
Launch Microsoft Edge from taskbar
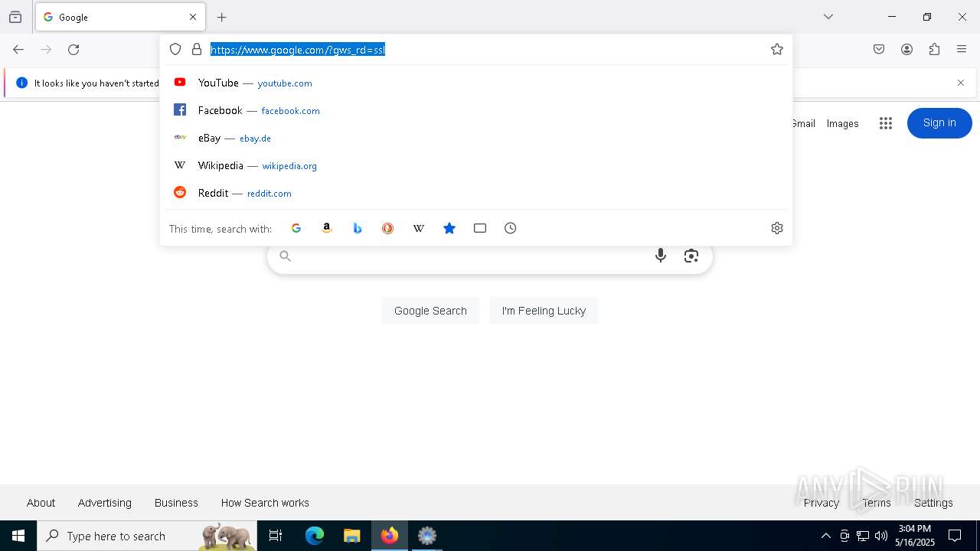315,536
